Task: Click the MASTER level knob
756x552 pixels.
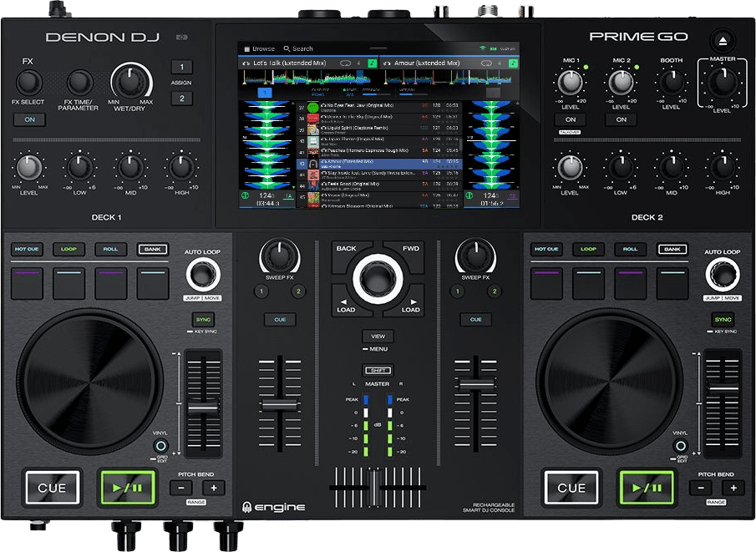Action: [x=723, y=83]
